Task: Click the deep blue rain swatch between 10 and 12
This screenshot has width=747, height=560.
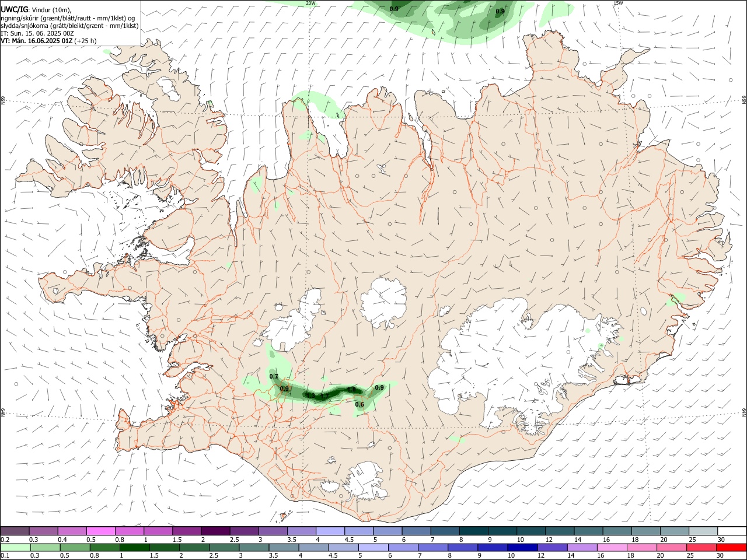Action: click(522, 548)
